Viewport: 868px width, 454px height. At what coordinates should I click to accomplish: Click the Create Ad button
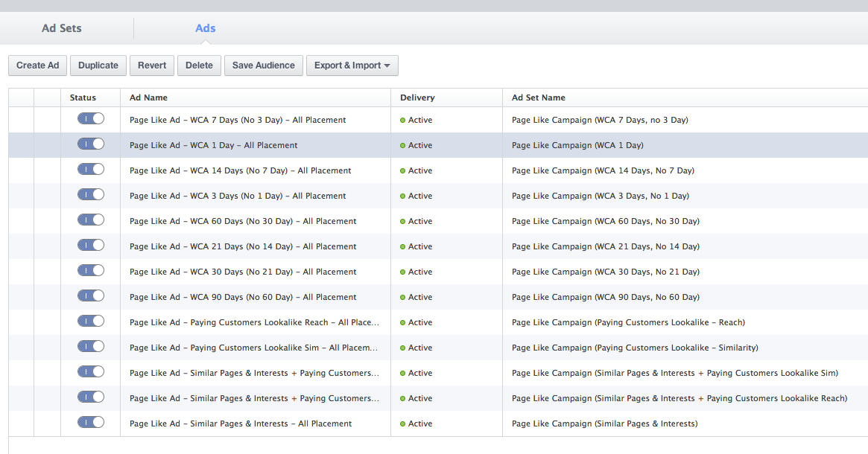click(x=38, y=65)
